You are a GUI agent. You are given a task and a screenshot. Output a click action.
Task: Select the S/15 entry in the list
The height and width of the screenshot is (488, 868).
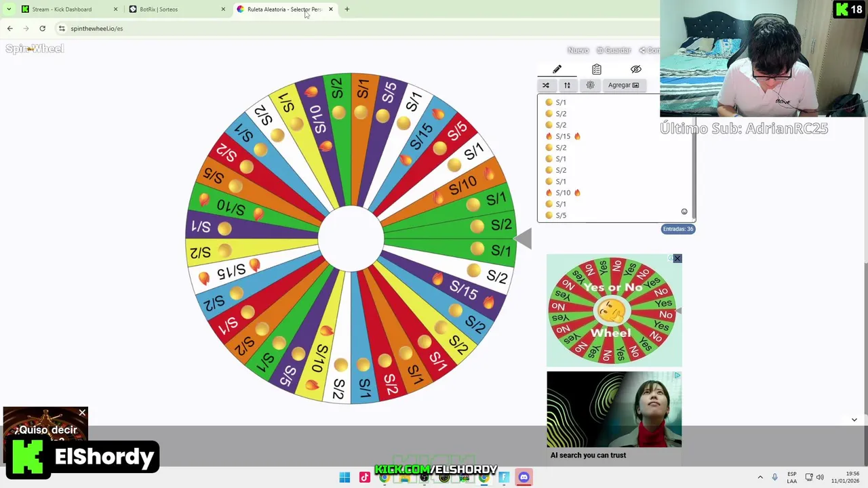(563, 136)
